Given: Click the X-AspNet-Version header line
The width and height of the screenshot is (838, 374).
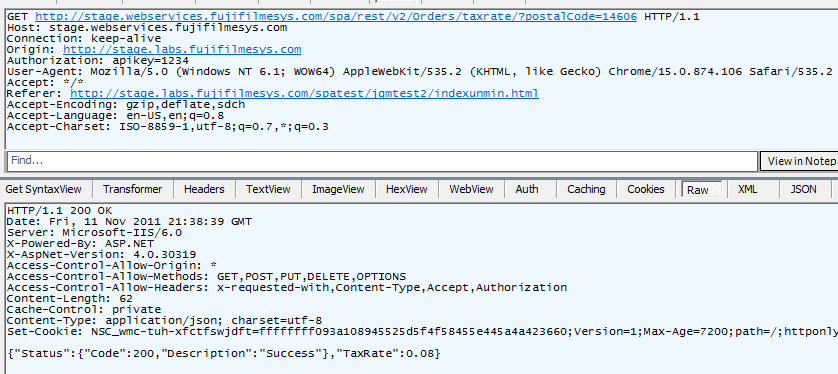Looking at the screenshot, I should (x=102, y=254).
